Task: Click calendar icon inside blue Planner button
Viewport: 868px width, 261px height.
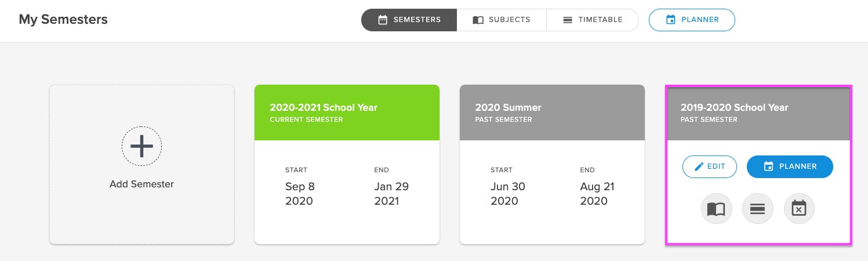Action: click(769, 166)
